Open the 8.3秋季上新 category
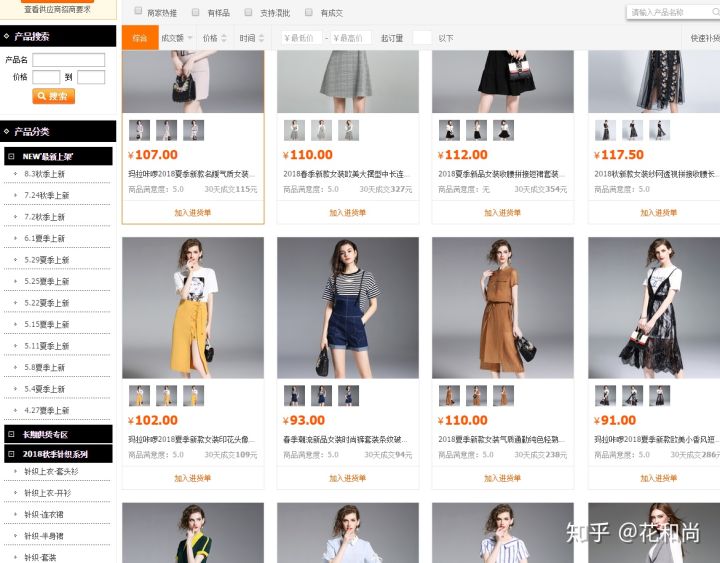720x563 pixels. (45, 174)
